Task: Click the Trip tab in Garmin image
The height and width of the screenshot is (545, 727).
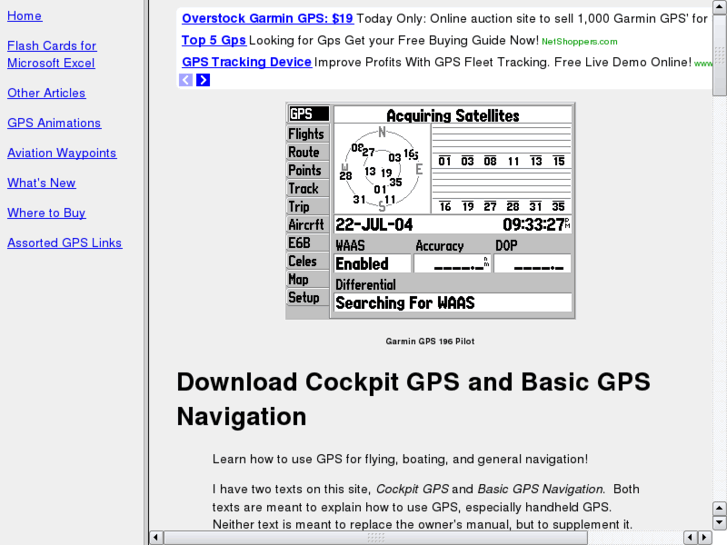Action: 308,206
